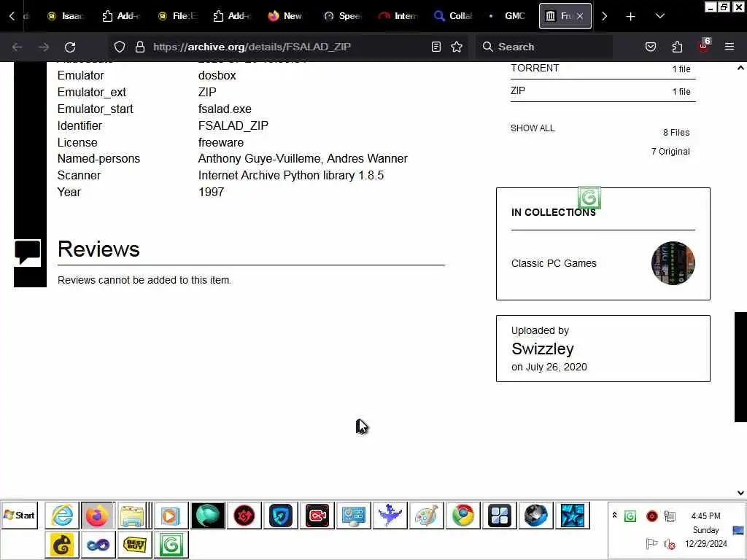
Task: Open the yellow chameleon icon in taskbar
Action: pos(62,544)
